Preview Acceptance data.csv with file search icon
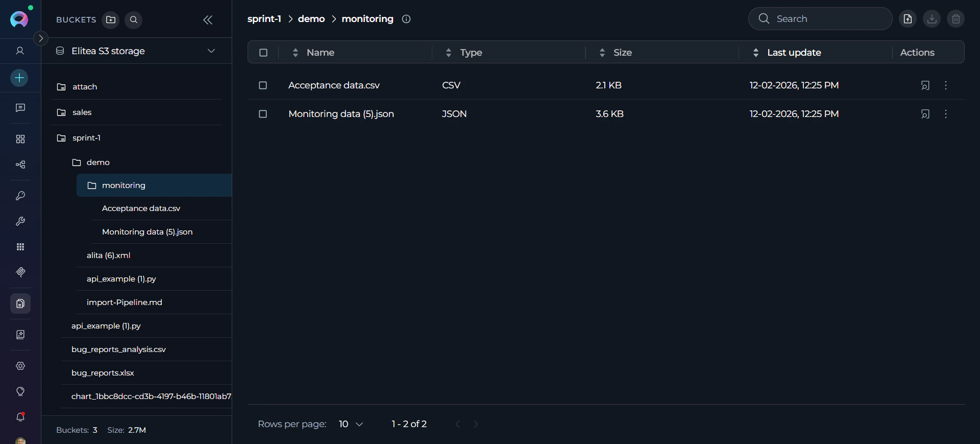Viewport: 980px width, 444px height. [x=925, y=85]
